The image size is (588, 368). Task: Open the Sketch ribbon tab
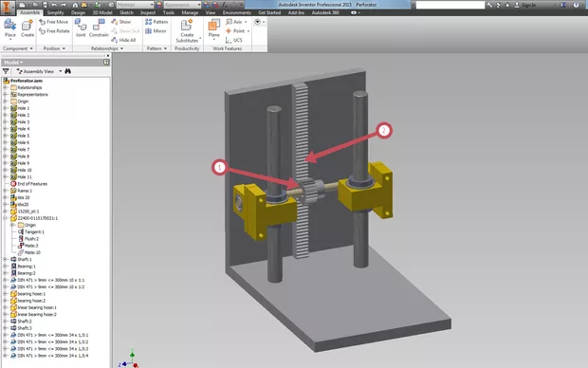coord(126,12)
